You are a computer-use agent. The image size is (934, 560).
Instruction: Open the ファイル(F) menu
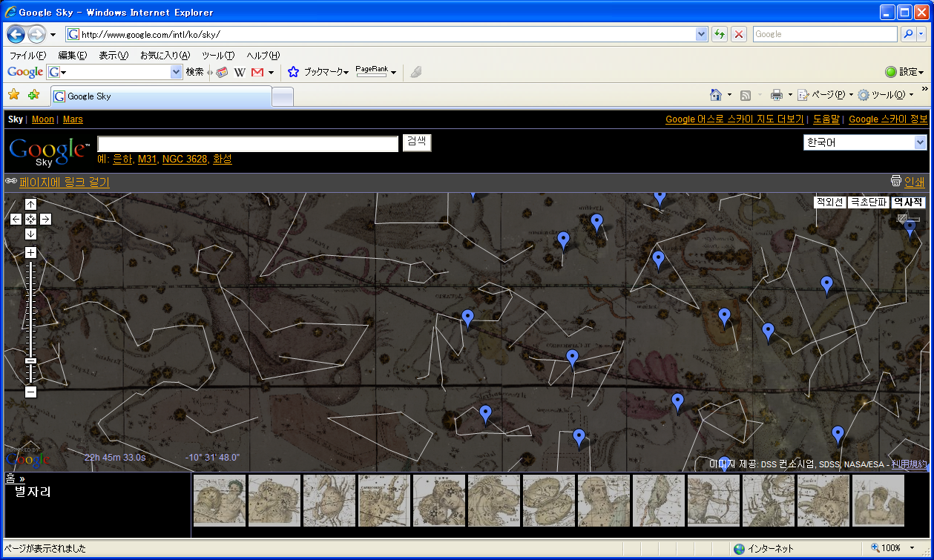(27, 56)
